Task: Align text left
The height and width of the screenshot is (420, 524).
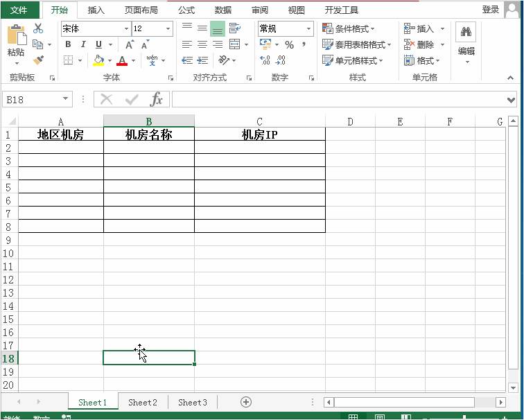Action: coord(187,44)
